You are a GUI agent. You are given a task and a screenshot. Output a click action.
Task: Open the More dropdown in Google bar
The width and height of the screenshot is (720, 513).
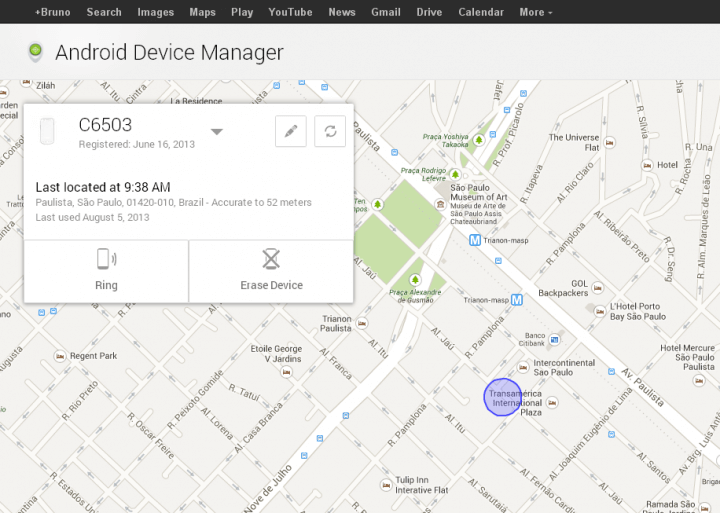point(532,12)
